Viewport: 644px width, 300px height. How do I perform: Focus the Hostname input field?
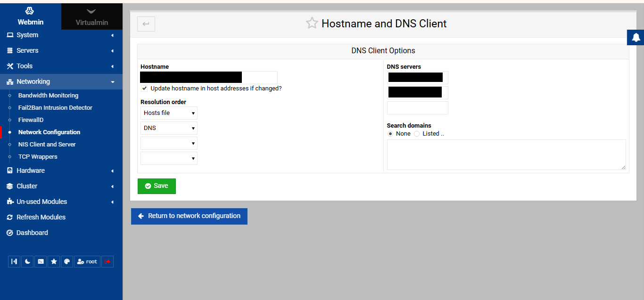pyautogui.click(x=209, y=77)
